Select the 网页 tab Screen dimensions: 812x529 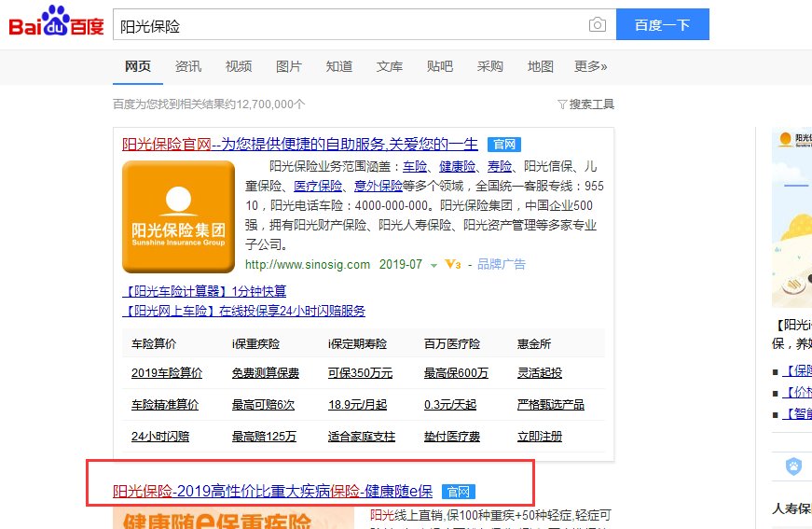coord(138,66)
